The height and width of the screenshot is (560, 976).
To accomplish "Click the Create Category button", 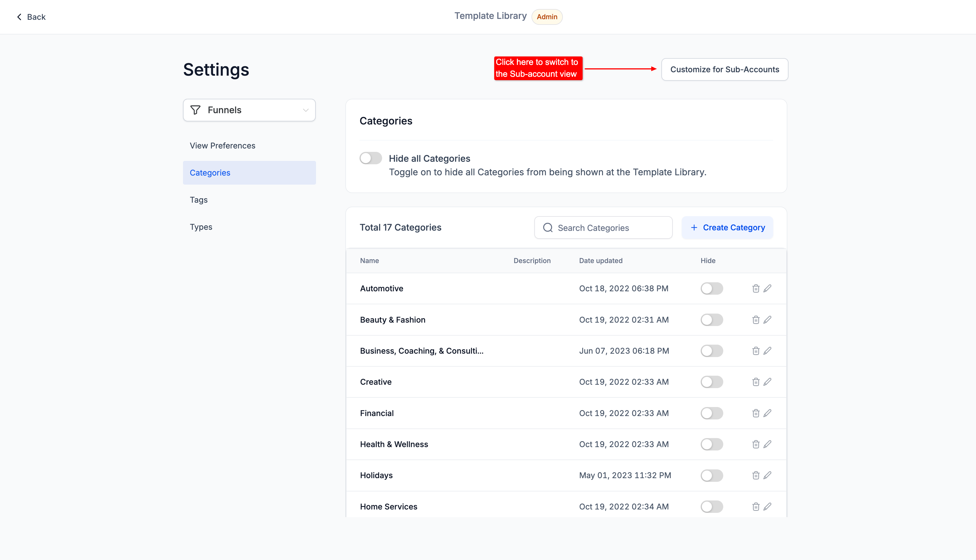I will 727,228.
